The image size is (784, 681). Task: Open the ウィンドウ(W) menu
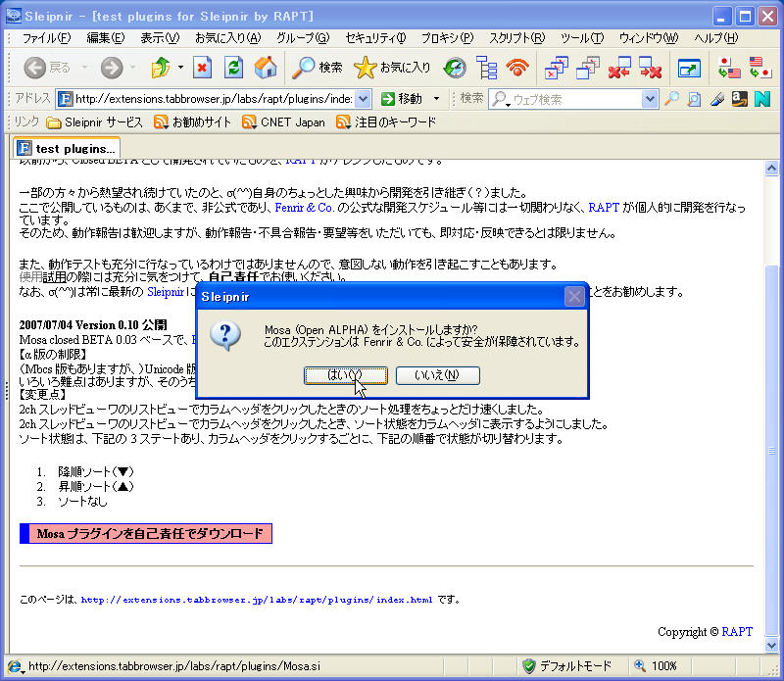click(x=649, y=38)
